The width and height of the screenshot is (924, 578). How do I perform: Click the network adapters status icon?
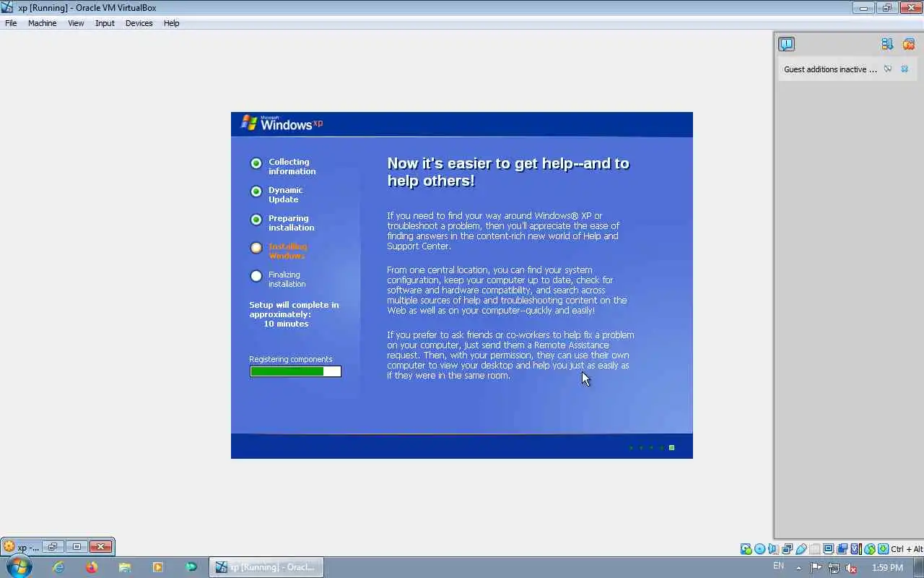pyautogui.click(x=787, y=549)
